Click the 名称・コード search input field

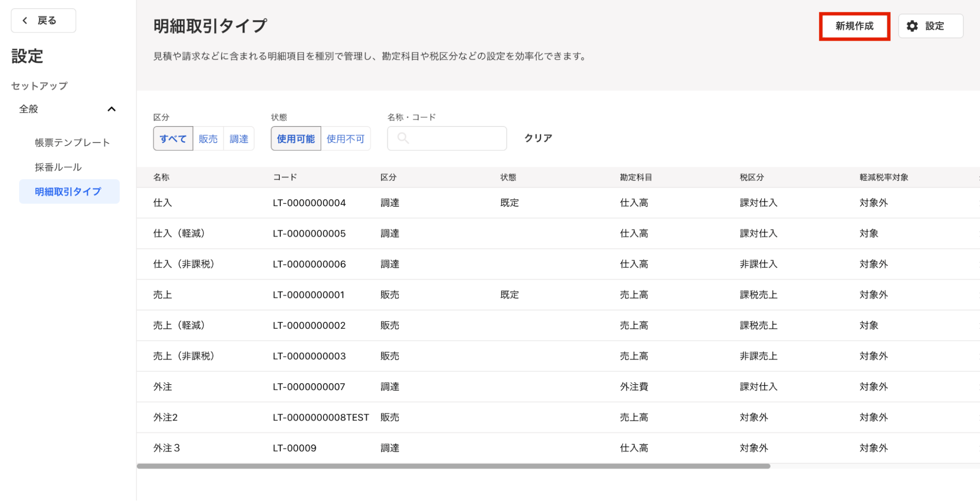[447, 138]
